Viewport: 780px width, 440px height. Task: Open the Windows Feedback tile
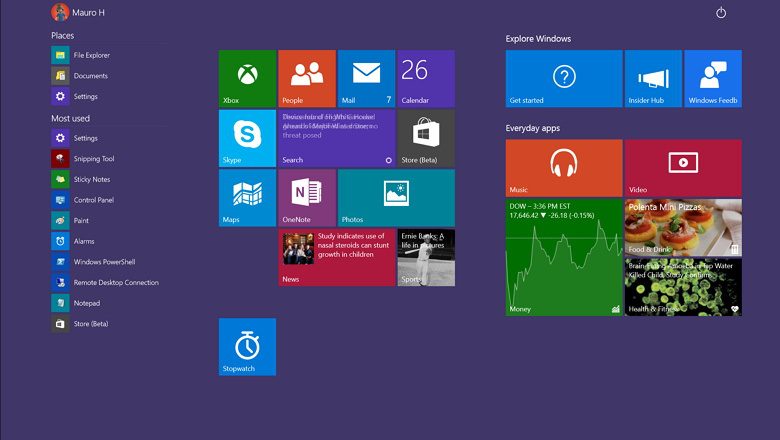tap(713, 79)
